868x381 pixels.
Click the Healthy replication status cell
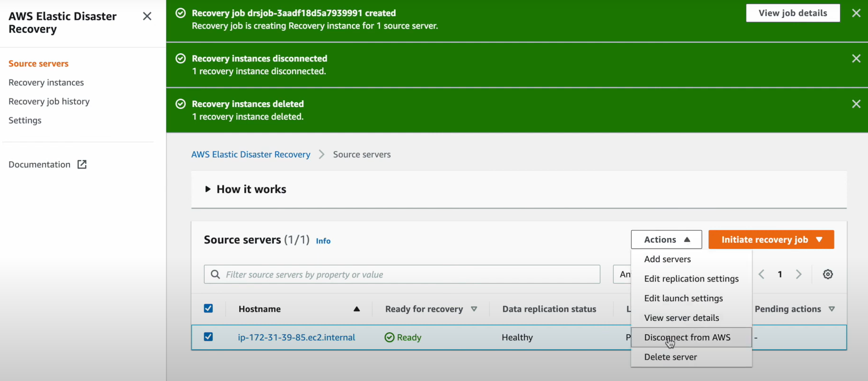click(517, 337)
